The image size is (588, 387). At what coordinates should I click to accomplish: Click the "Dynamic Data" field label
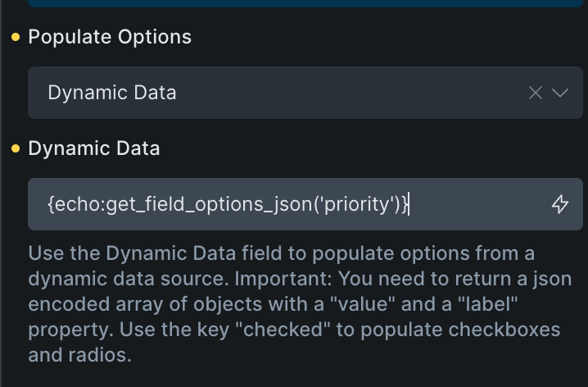[94, 148]
